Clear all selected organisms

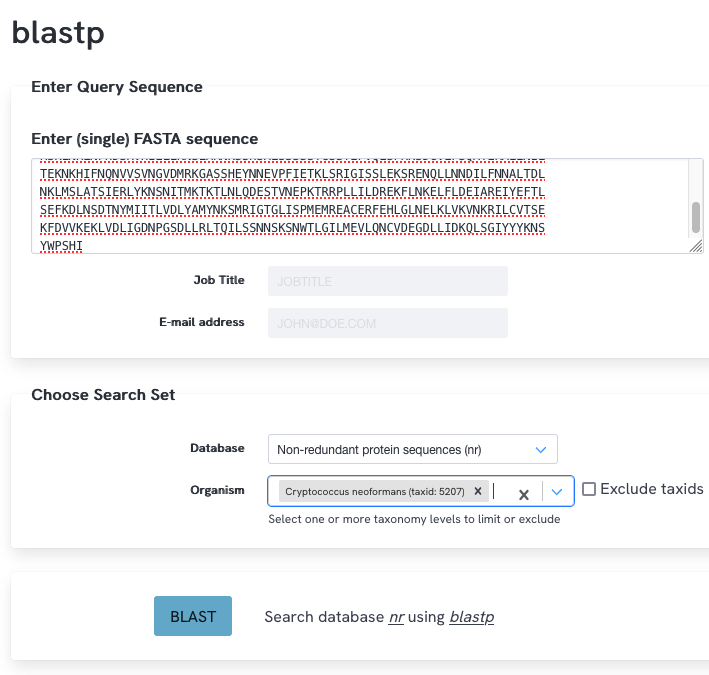tap(524, 495)
